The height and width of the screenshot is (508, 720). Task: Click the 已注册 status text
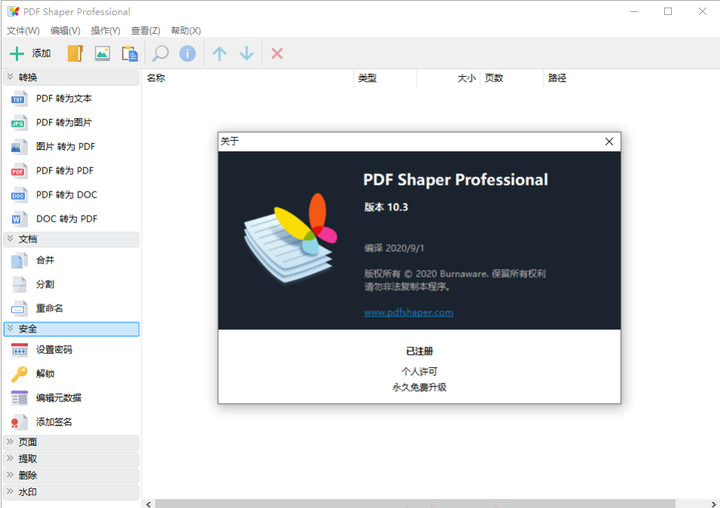(x=419, y=351)
